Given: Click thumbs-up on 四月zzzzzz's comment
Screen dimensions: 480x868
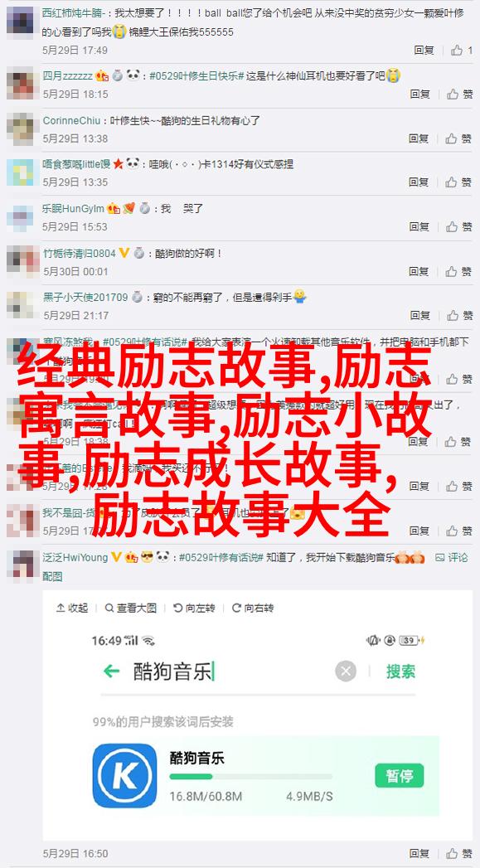Looking at the screenshot, I should pos(459,95).
